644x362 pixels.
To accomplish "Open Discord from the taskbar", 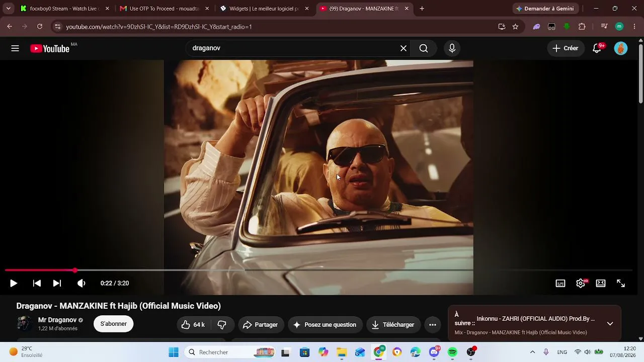I will click(434, 352).
